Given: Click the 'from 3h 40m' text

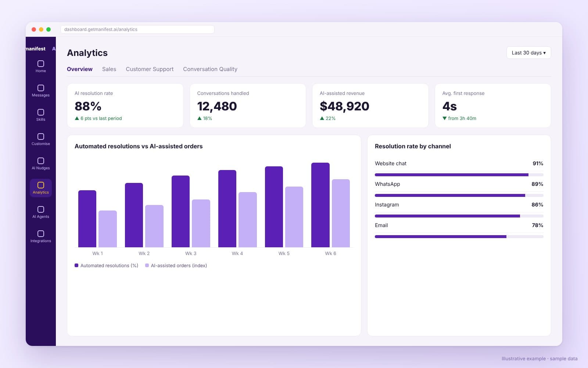Looking at the screenshot, I should point(462,118).
